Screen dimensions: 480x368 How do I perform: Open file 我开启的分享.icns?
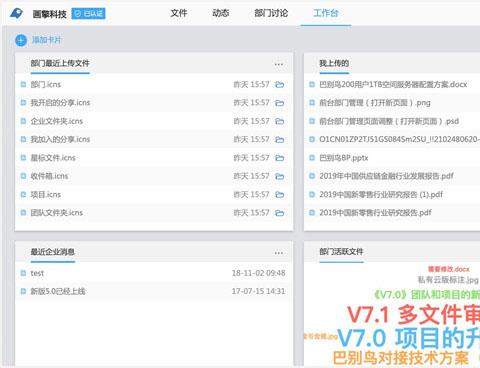(x=60, y=103)
